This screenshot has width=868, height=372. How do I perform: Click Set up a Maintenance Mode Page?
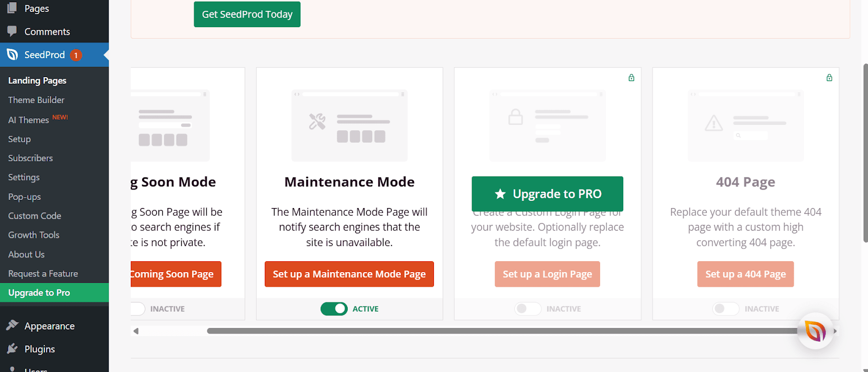tap(349, 274)
